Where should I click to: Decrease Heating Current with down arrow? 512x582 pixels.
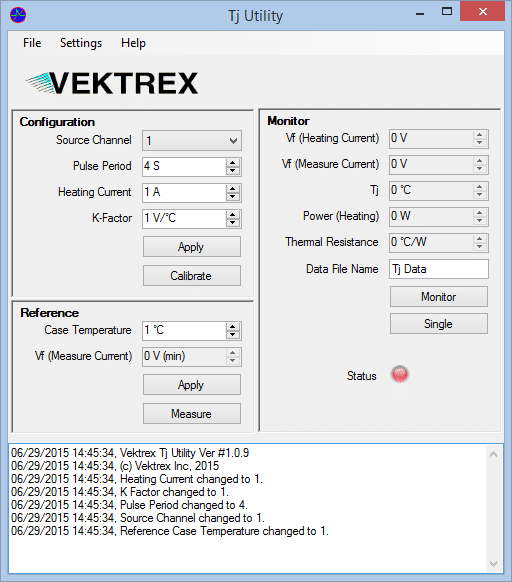tap(233, 197)
